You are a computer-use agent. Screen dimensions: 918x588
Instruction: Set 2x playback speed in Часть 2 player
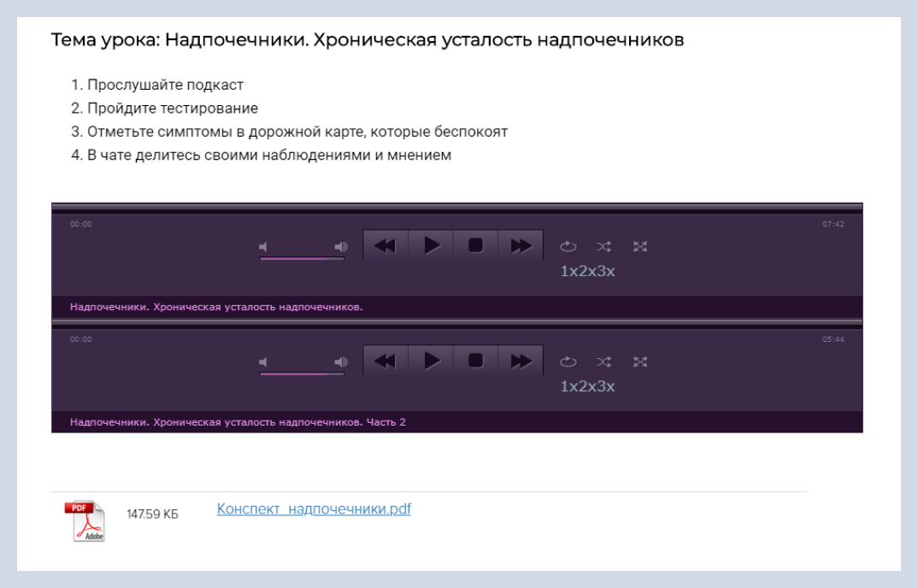tap(587, 386)
